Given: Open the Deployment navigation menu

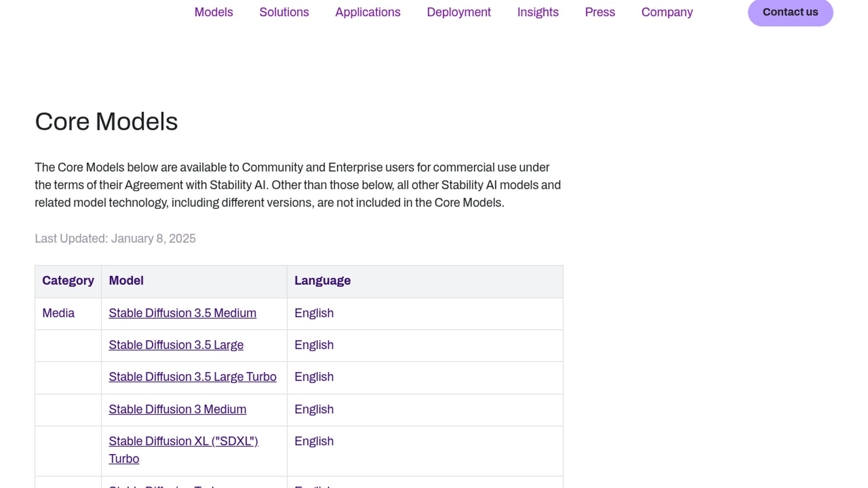Looking at the screenshot, I should pyautogui.click(x=458, y=12).
